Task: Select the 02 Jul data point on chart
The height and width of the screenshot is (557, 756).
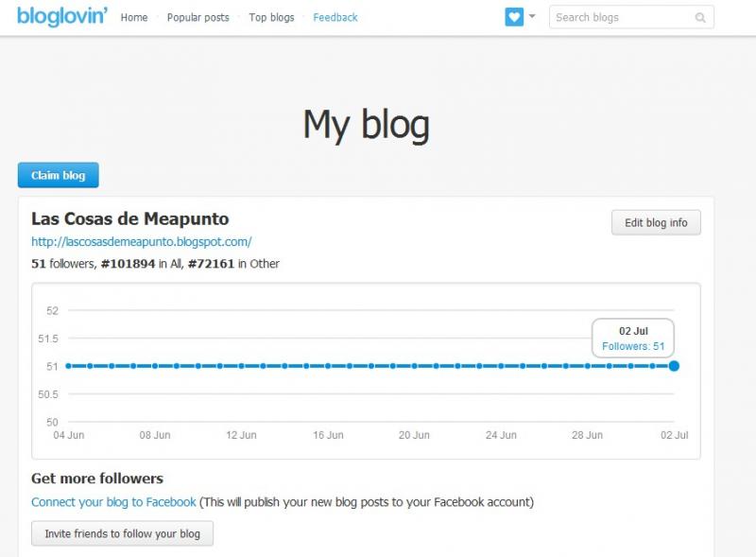Action: click(674, 366)
